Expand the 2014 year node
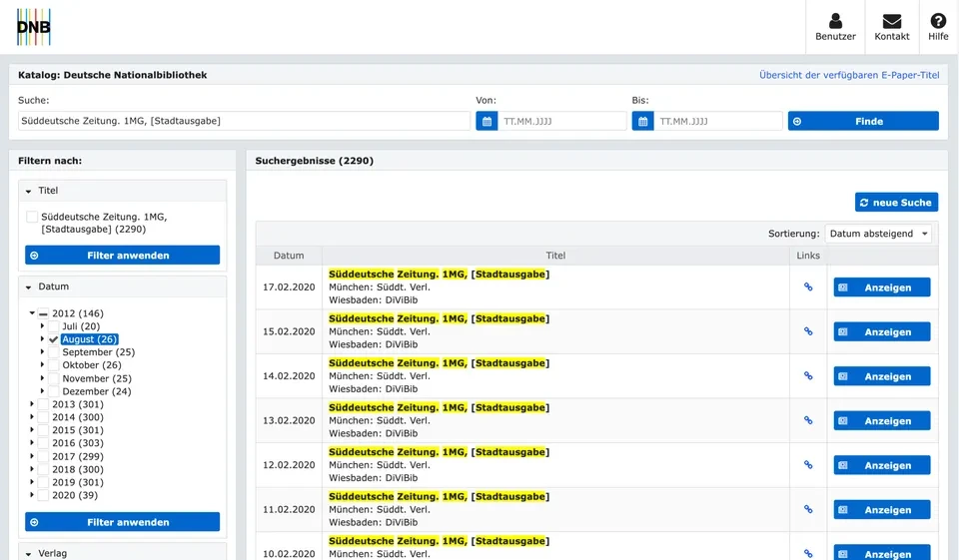The image size is (959, 560). coord(32,417)
